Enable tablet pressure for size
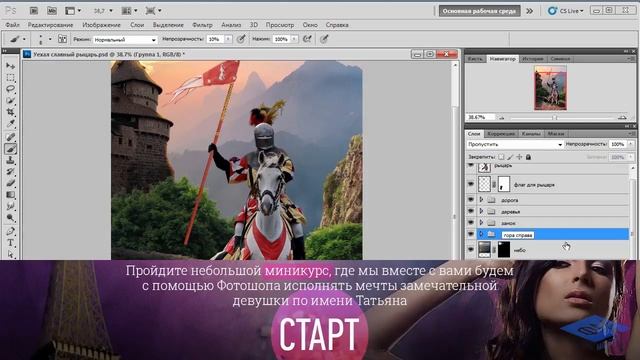This screenshot has width=640, height=360. [x=324, y=39]
